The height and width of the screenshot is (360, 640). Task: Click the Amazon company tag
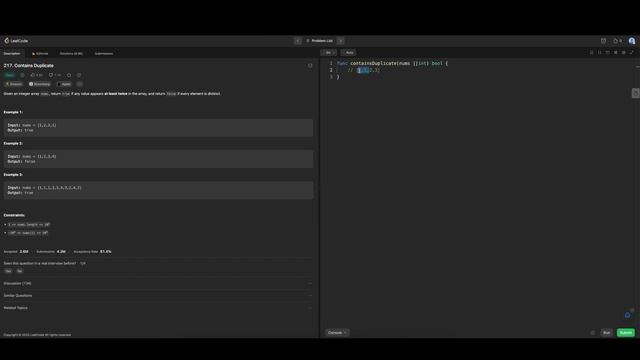pos(13,84)
